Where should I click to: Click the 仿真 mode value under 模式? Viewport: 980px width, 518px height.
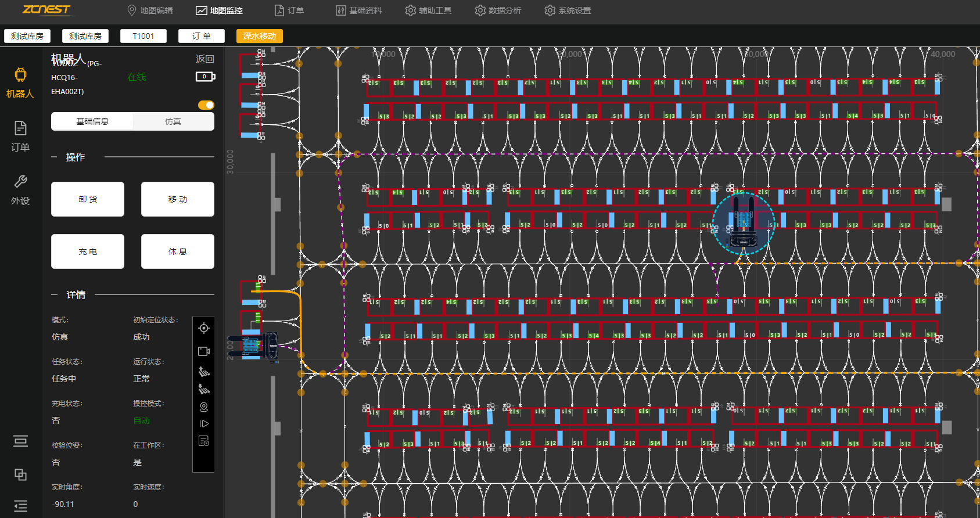60,337
